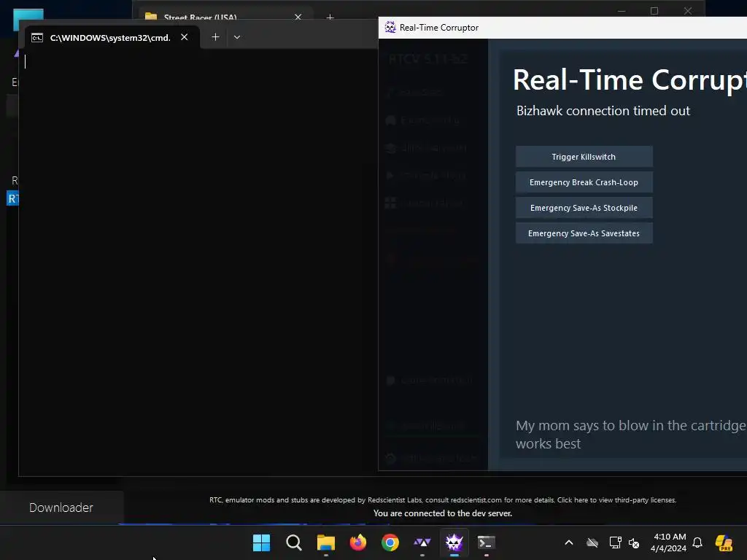Show hidden system tray icons

pyautogui.click(x=569, y=542)
